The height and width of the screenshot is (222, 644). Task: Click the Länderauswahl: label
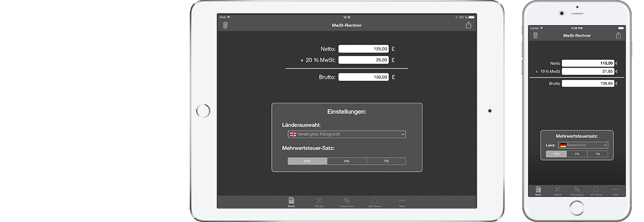click(x=301, y=125)
